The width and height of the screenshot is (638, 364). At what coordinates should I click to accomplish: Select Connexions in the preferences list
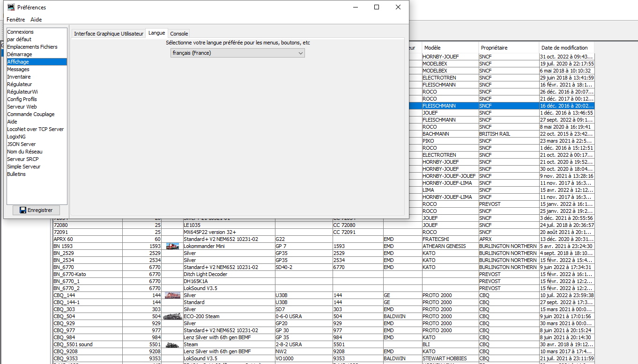point(37,32)
